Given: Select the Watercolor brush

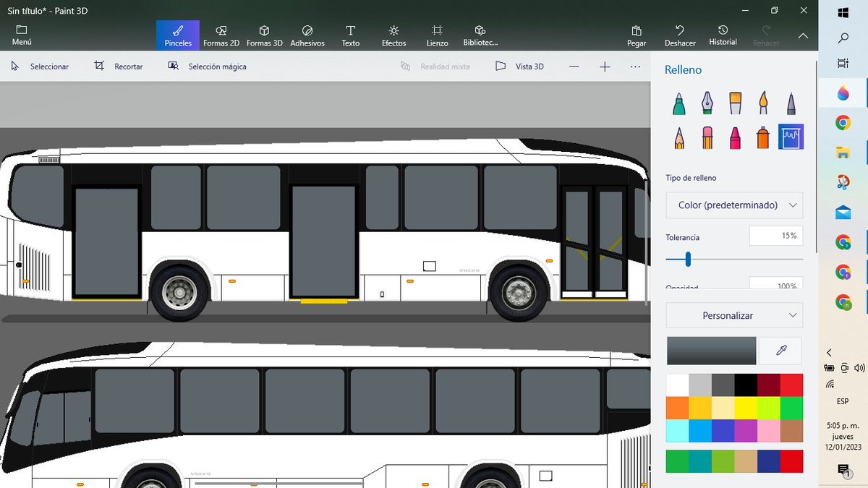Looking at the screenshot, I should pyautogui.click(x=763, y=103).
